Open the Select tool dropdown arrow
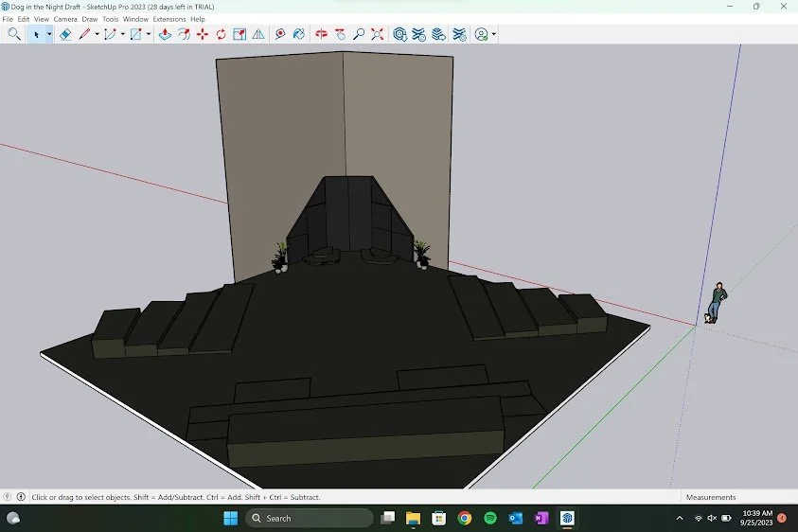Image resolution: width=798 pixels, height=532 pixels. (x=49, y=34)
